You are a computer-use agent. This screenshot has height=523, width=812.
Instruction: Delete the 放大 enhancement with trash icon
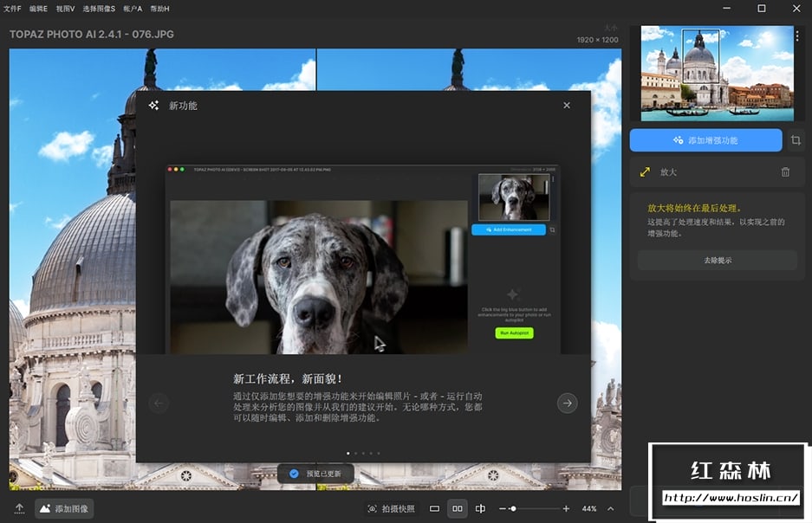point(785,172)
